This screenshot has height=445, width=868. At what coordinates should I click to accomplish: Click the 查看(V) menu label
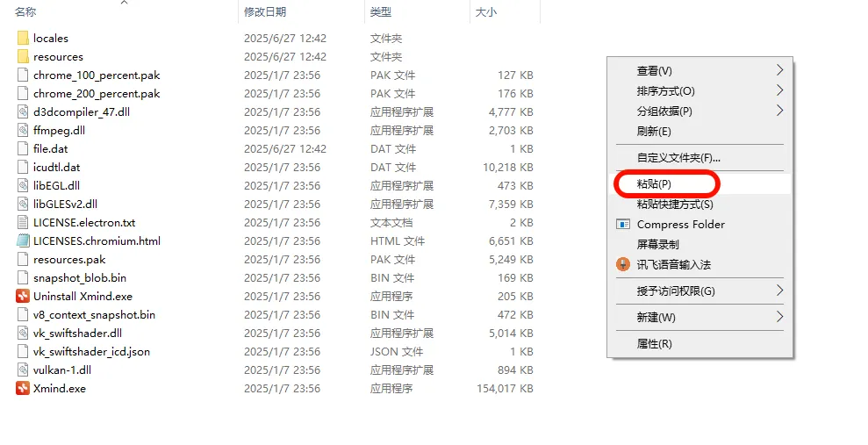[655, 71]
